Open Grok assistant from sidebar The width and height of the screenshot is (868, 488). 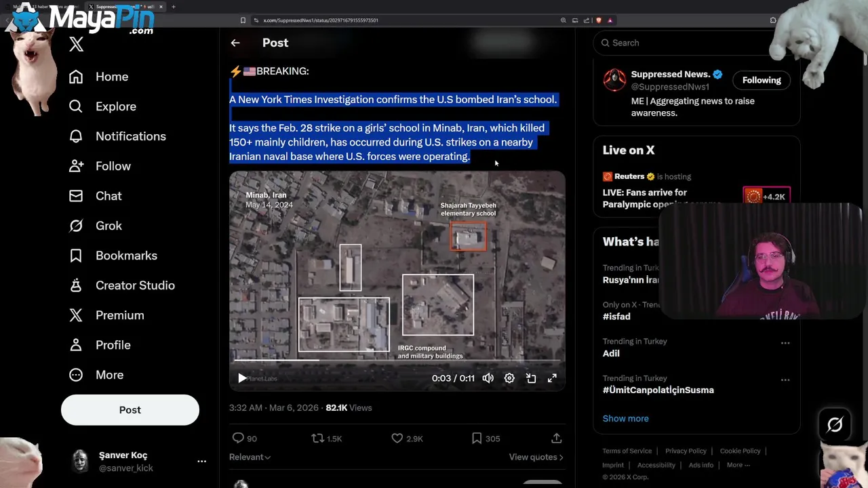[x=95, y=226]
